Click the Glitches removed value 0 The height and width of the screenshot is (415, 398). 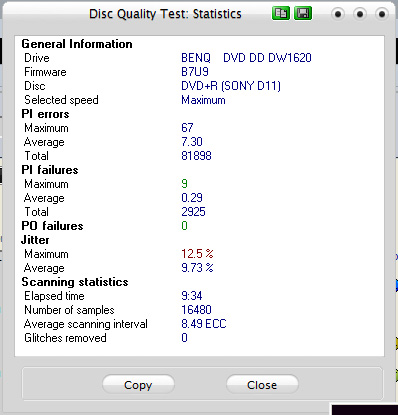(184, 338)
